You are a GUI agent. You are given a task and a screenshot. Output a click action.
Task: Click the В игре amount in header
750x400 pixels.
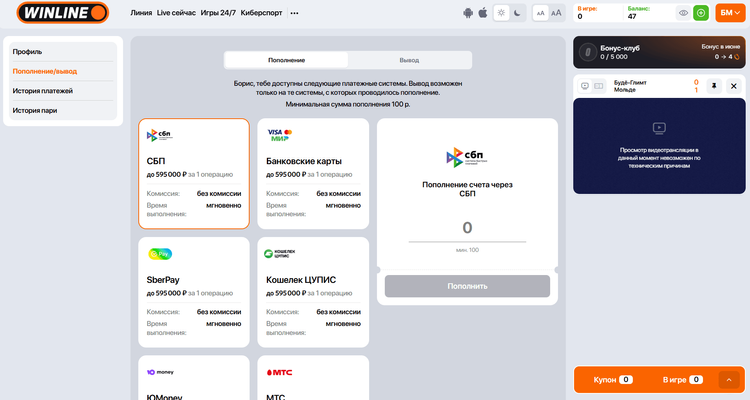[580, 16]
